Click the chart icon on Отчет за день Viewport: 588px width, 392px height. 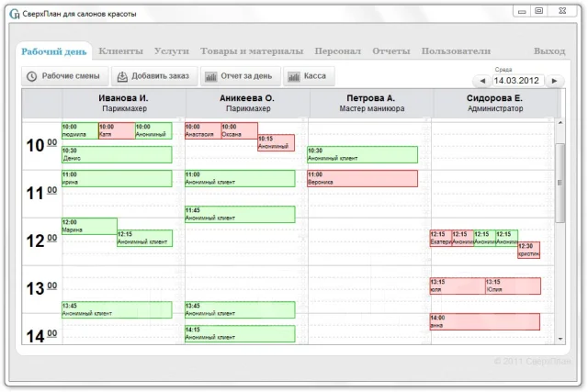[211, 77]
